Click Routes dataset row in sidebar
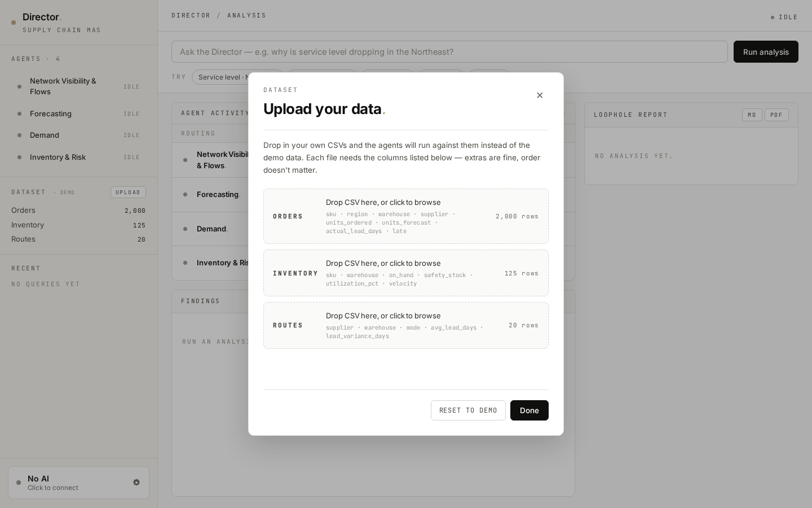 (x=78, y=239)
